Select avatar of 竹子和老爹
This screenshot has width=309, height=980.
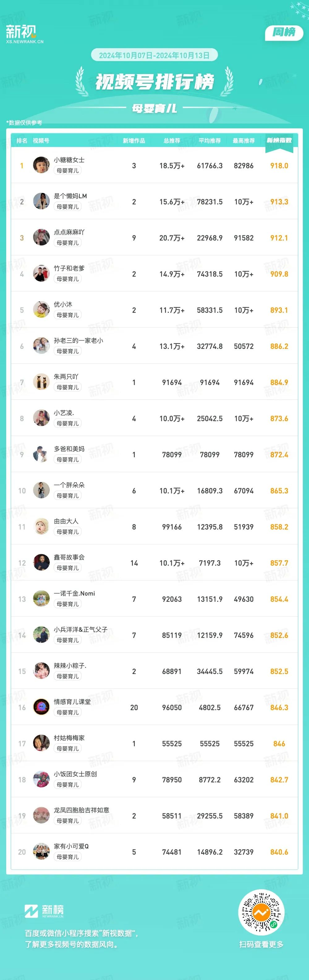click(x=41, y=274)
